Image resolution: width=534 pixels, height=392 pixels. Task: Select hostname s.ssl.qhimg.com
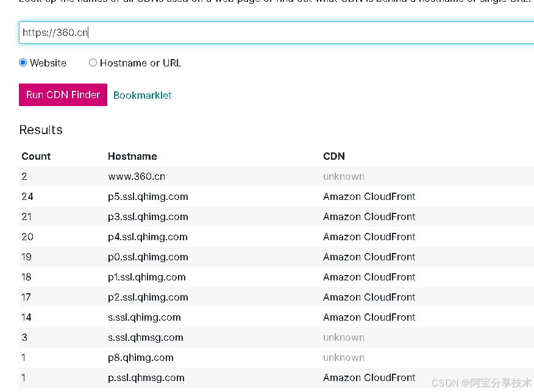coord(144,317)
